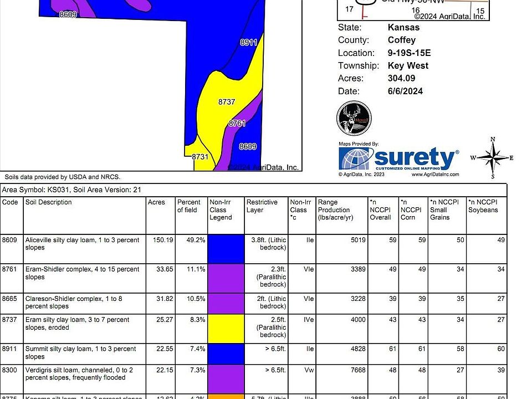532x399 pixels.
Task: Select the Soil Description column header
Action: (49, 202)
